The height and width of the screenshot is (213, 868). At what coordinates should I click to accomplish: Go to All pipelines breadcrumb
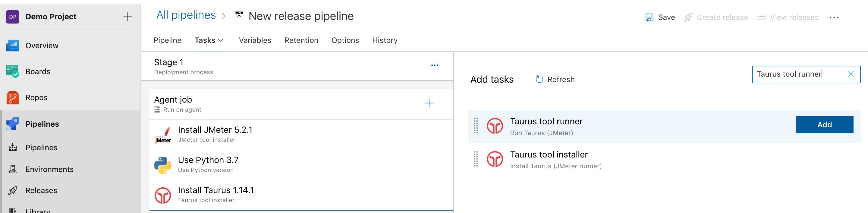point(186,15)
